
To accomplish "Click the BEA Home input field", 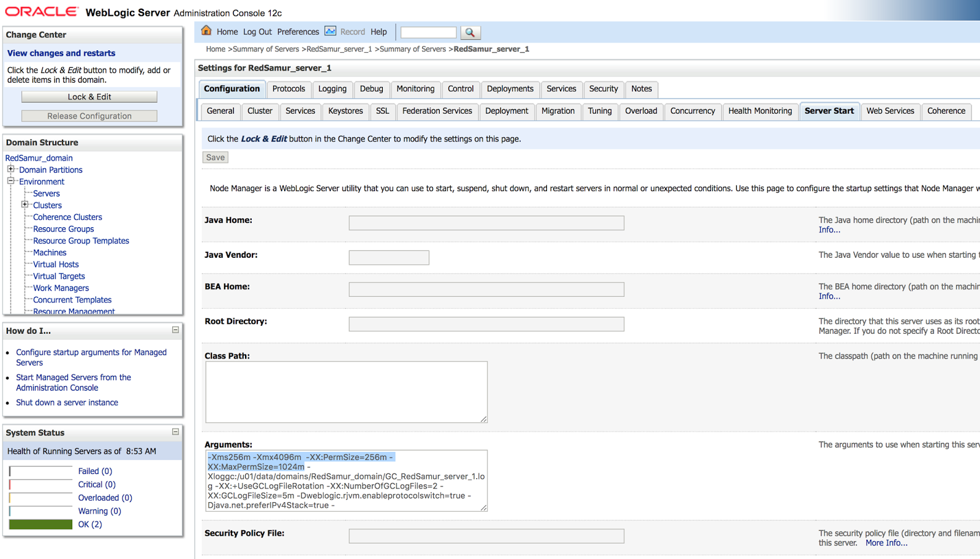I will (x=486, y=289).
